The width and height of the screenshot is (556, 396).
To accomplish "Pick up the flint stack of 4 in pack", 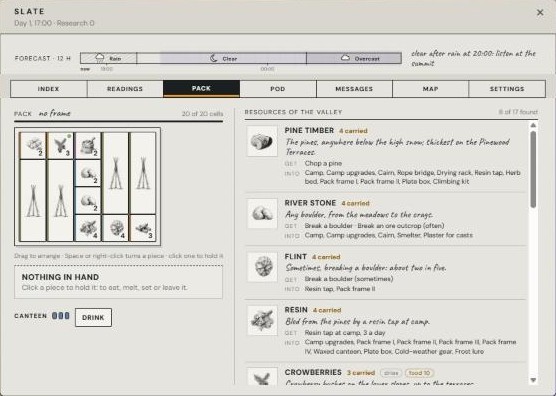I will pyautogui.click(x=116, y=228).
